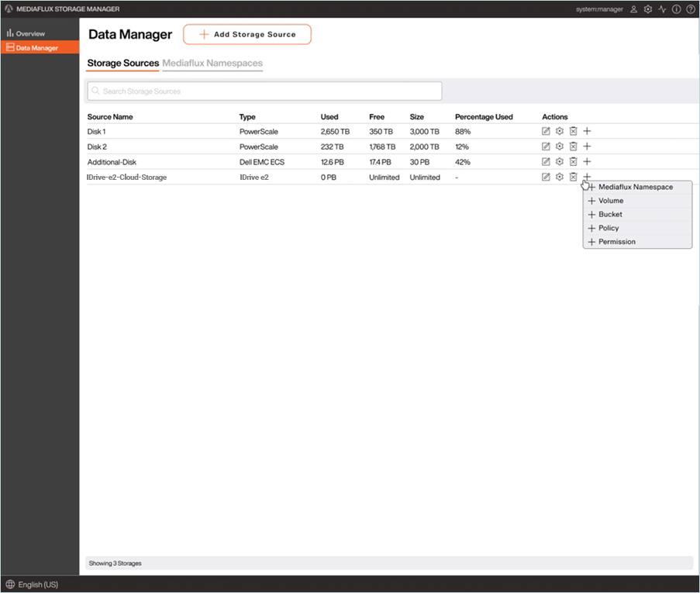Image resolution: width=700 pixels, height=593 pixels.
Task: Switch to the Mediaflux Namespaces tab
Action: [x=212, y=64]
